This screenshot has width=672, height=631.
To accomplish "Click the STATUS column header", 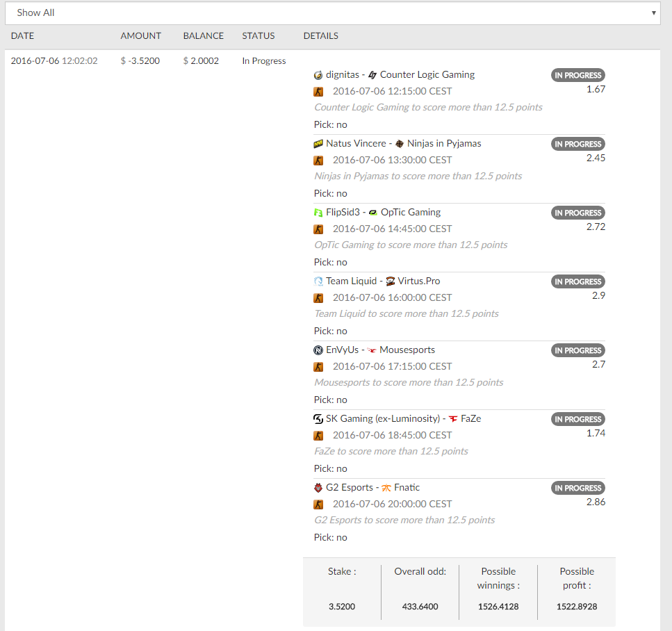I will pos(259,36).
